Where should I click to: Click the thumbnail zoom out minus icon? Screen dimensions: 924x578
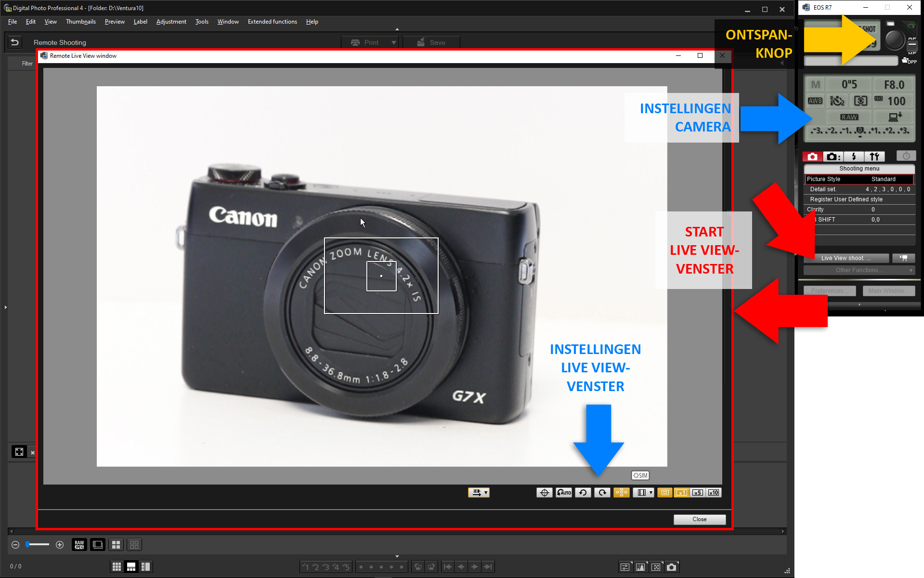[x=15, y=545]
